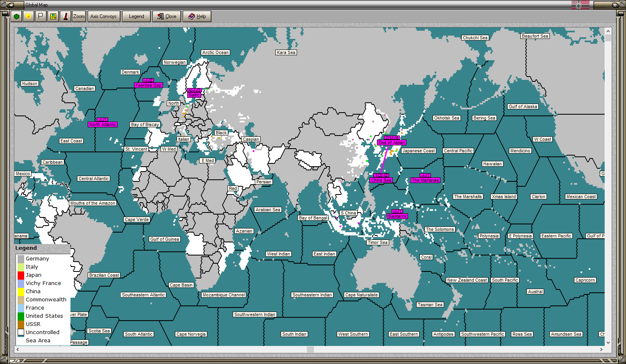Screen dimensions: 626x364
Task: Click the Tasman Sea label
Action: click(x=430, y=305)
